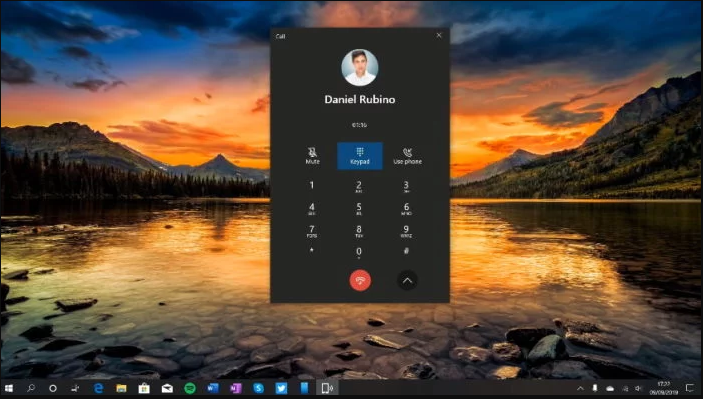Tap the star key on keypad

click(x=312, y=251)
